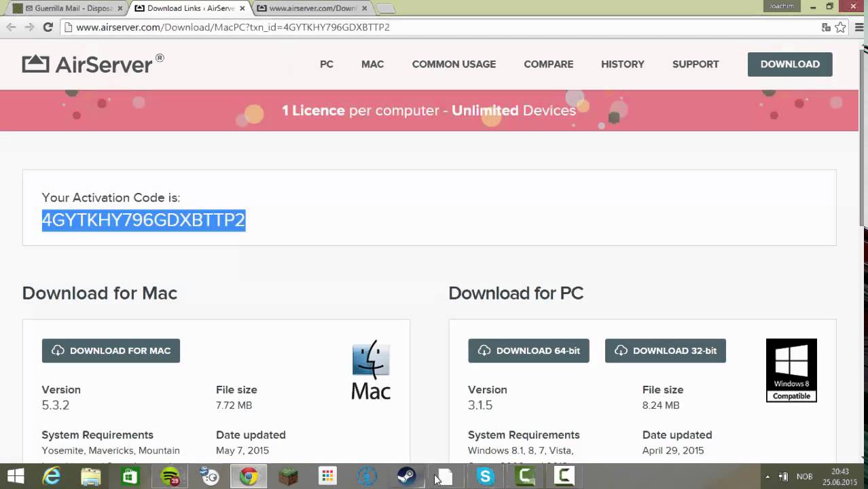This screenshot has width=868, height=489.
Task: Open the PC menu item
Action: pyautogui.click(x=327, y=64)
